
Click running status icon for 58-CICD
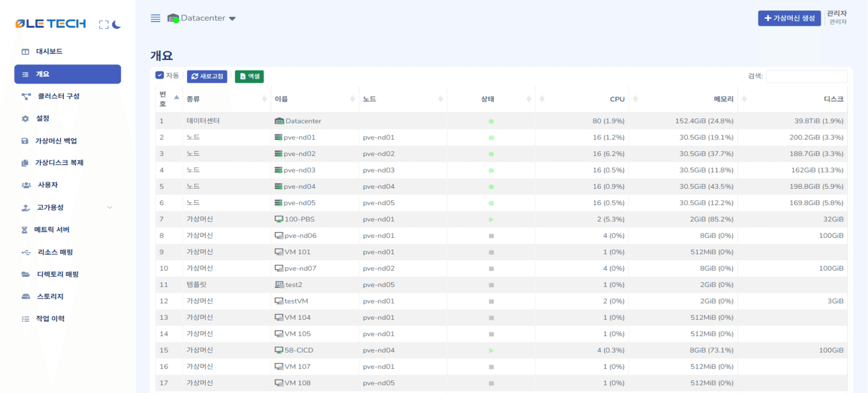click(491, 351)
